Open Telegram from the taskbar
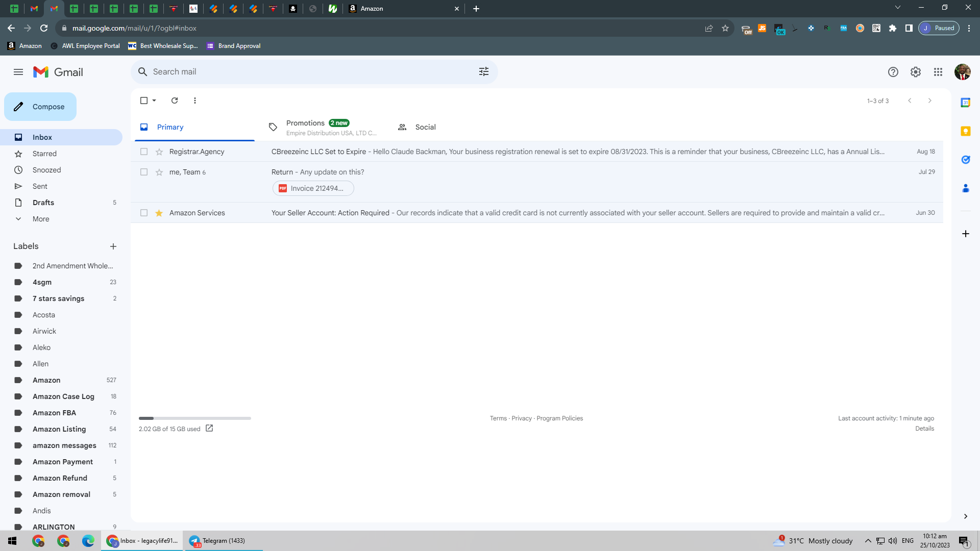This screenshot has width=980, height=551. pos(223,541)
